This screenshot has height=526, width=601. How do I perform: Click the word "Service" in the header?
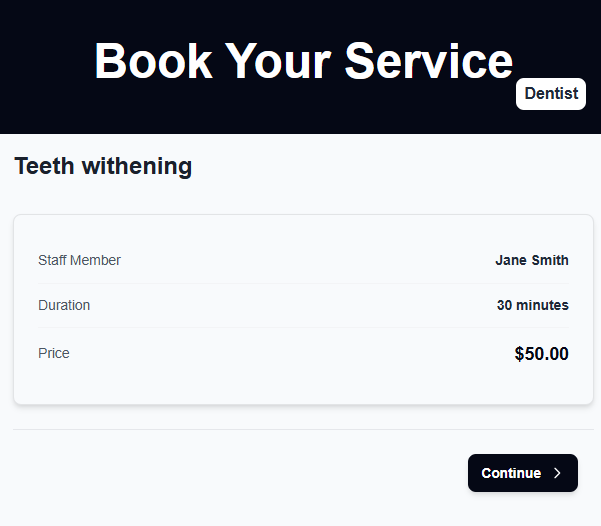click(428, 60)
